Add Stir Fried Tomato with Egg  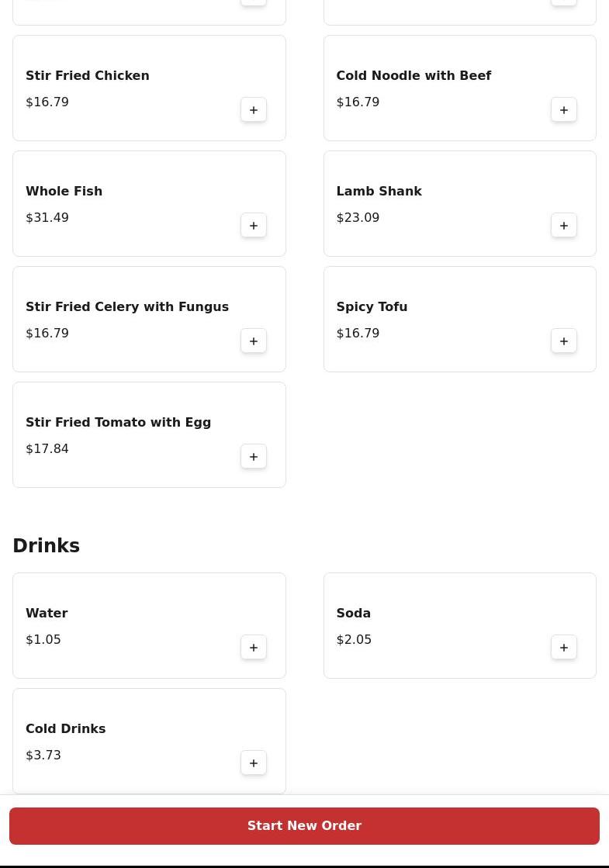pyautogui.click(x=254, y=457)
